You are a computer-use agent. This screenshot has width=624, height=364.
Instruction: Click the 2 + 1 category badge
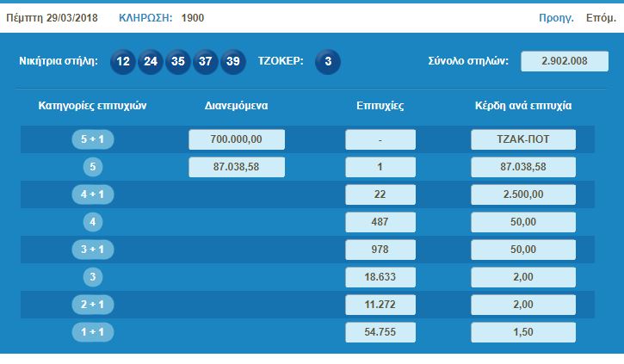[x=93, y=305]
